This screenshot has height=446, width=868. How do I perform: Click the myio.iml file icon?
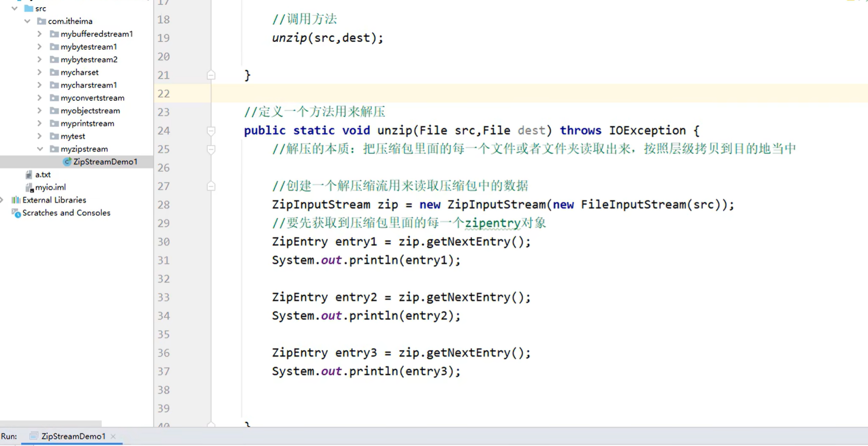pyautogui.click(x=30, y=187)
